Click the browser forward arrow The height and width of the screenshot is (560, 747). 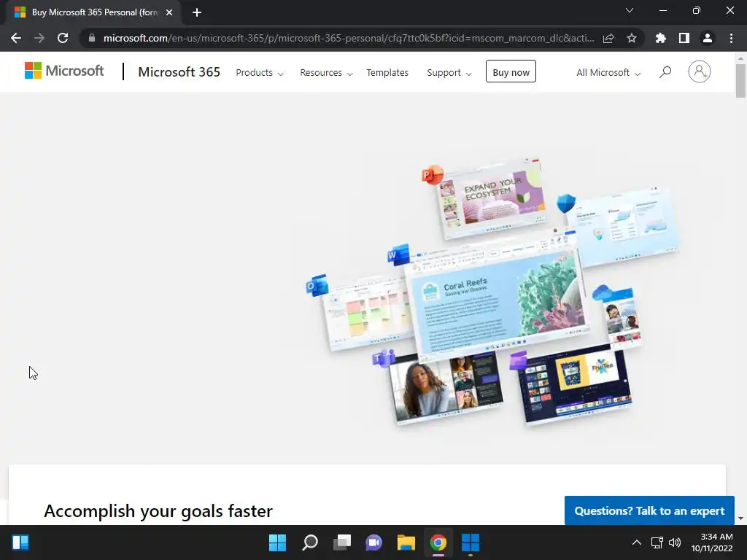39,38
